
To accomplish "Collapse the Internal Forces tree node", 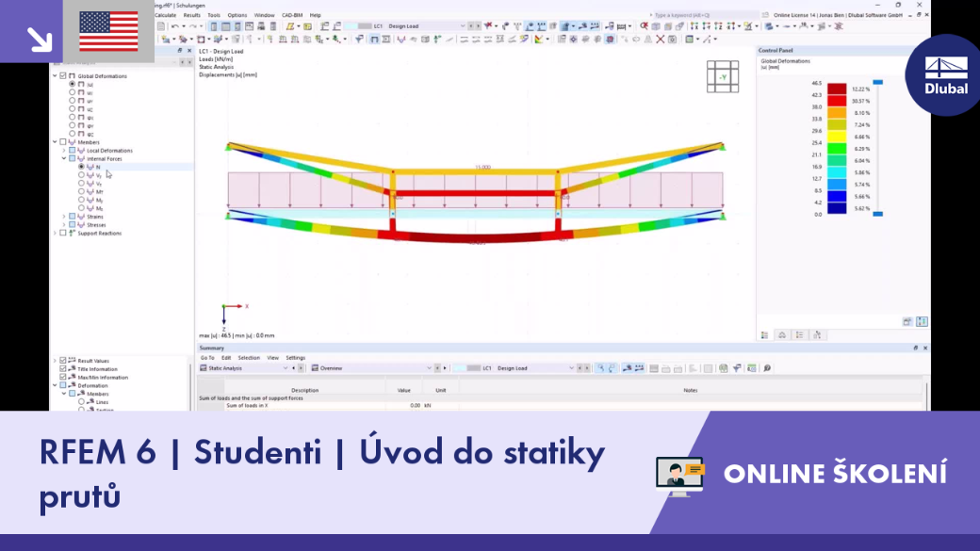I will point(64,158).
